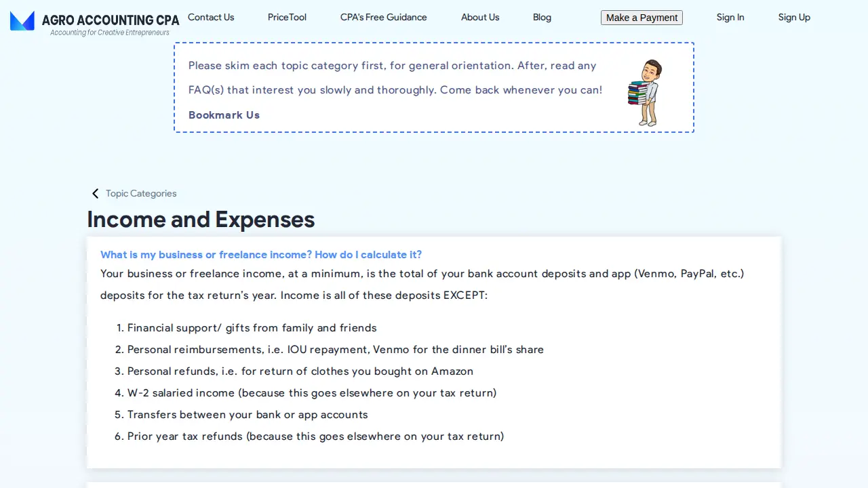The width and height of the screenshot is (868, 488).
Task: Click the Make a Payment button
Action: click(642, 18)
